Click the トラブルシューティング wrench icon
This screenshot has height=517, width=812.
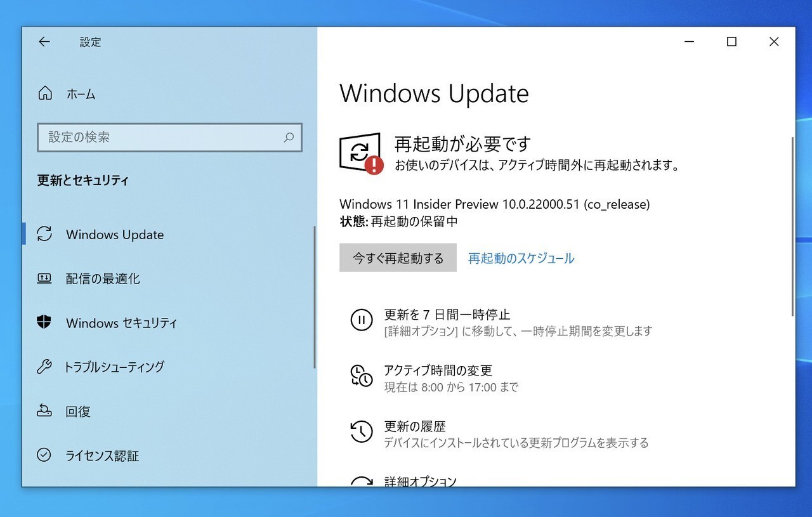pyautogui.click(x=44, y=367)
